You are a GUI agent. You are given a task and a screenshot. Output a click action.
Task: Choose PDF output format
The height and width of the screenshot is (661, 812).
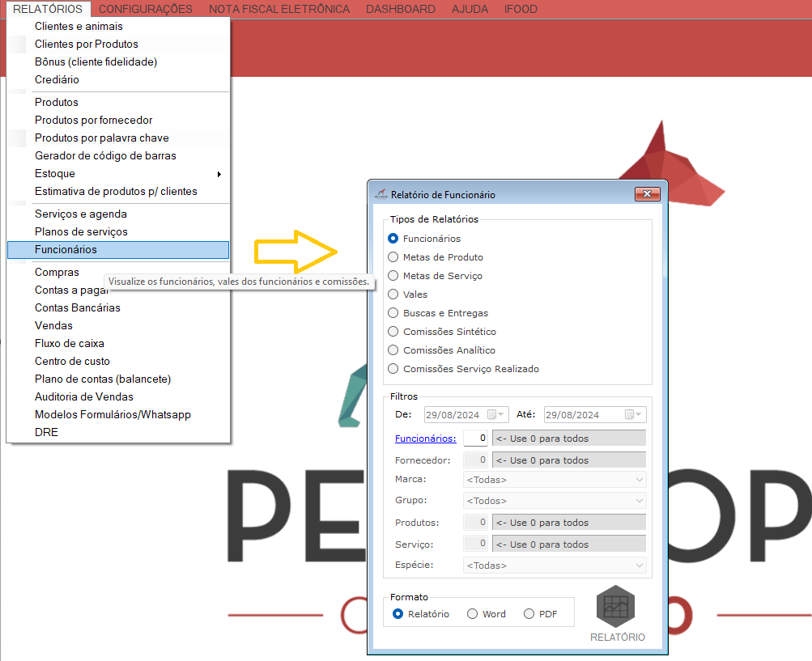529,614
